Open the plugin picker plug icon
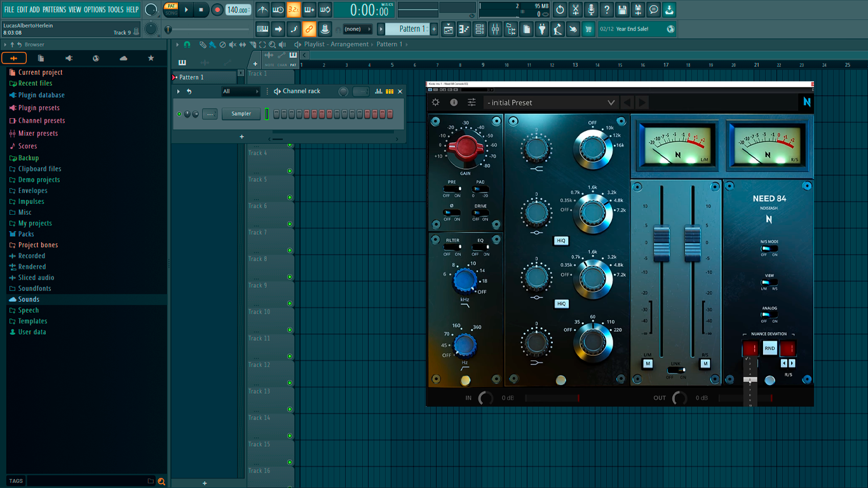This screenshot has width=868, height=488. 542,29
